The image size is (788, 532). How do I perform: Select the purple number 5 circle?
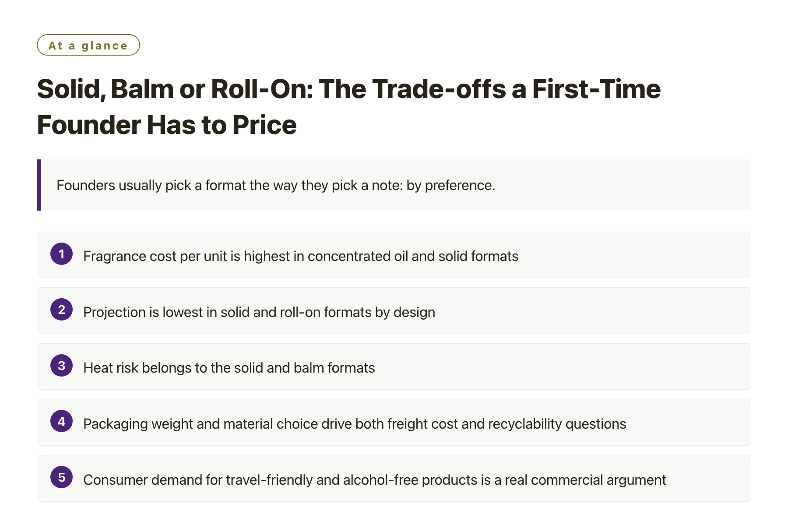point(61,477)
